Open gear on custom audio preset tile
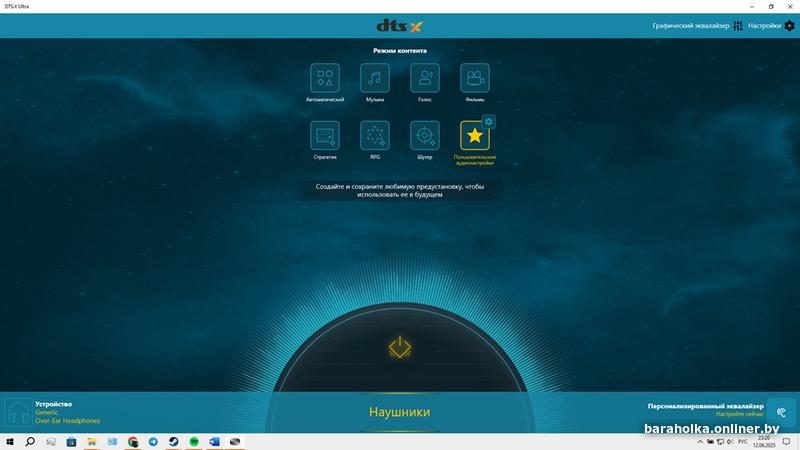The width and height of the screenshot is (800, 450). (x=488, y=121)
